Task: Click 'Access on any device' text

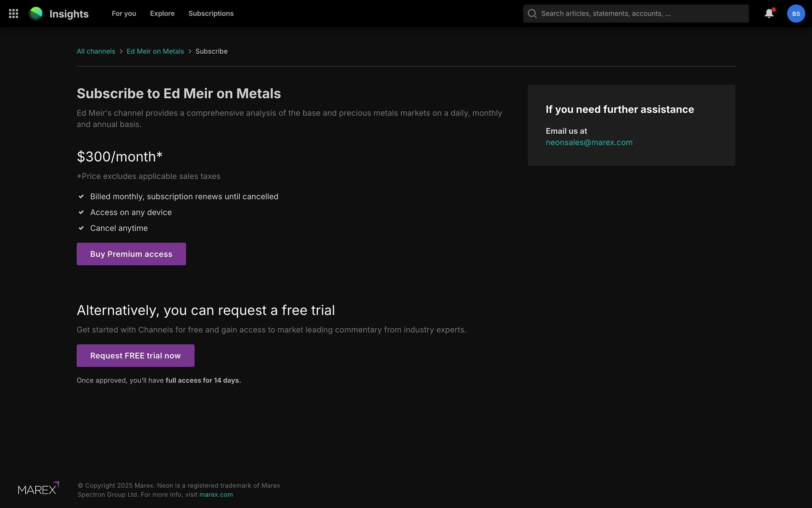Action: (x=131, y=213)
